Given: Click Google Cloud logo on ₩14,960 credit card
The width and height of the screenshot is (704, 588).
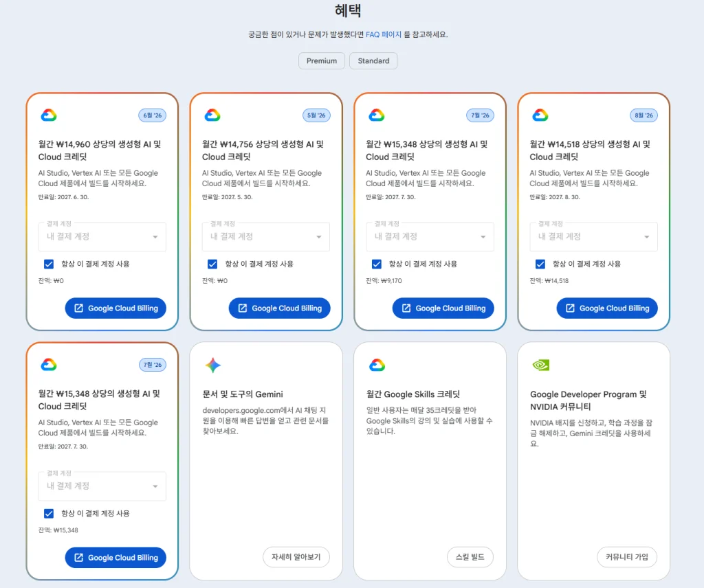Looking at the screenshot, I should pos(49,115).
